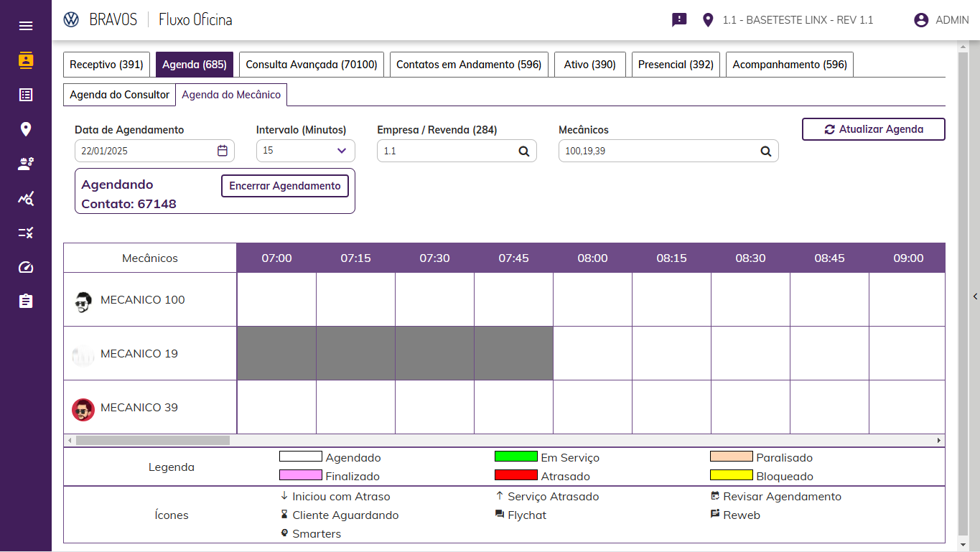Viewport: 980px width, 552px height.
Task: Click the Paralisado peach legend swatch
Action: point(732,457)
